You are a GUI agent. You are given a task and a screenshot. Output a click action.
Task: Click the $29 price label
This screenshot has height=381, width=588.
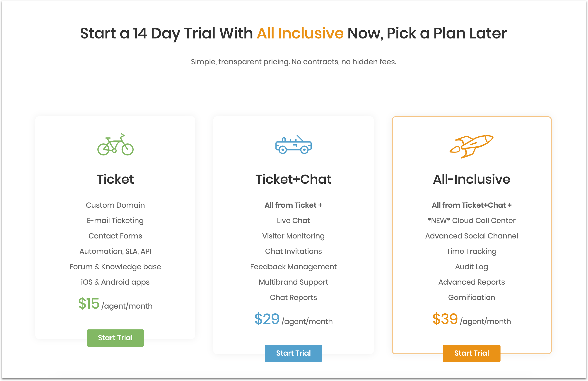[x=267, y=319]
